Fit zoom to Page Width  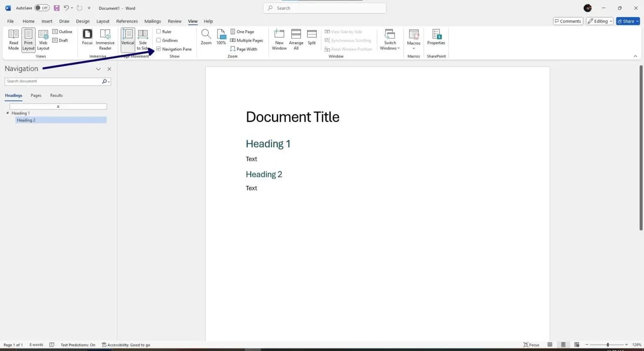(x=244, y=49)
